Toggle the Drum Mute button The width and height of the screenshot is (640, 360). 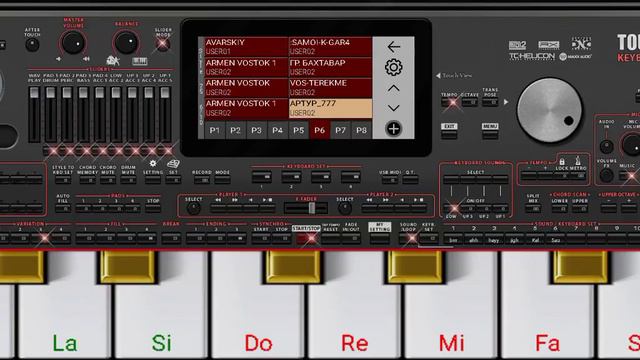pos(128,180)
